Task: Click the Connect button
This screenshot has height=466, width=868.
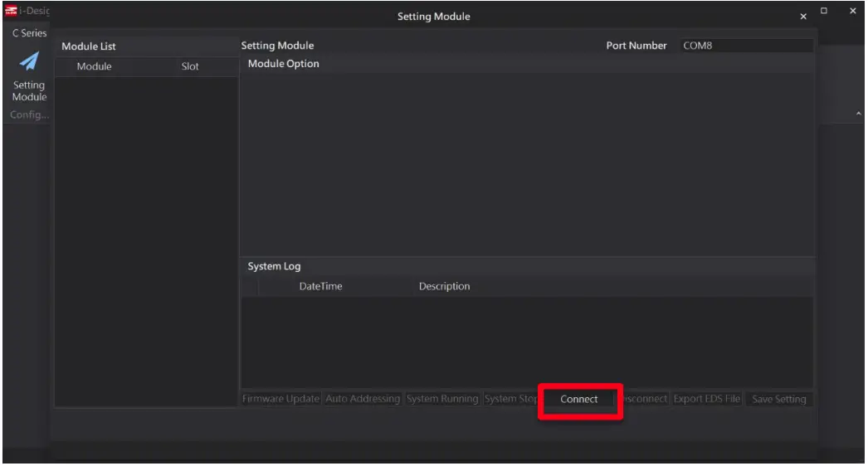Action: coord(578,399)
